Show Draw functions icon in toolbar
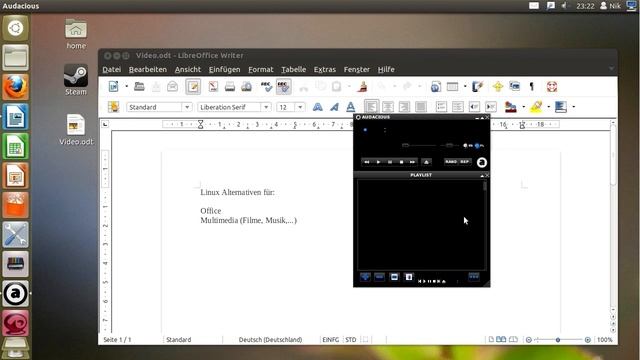Image resolution: width=640 pixels, height=360 pixels. point(477,87)
